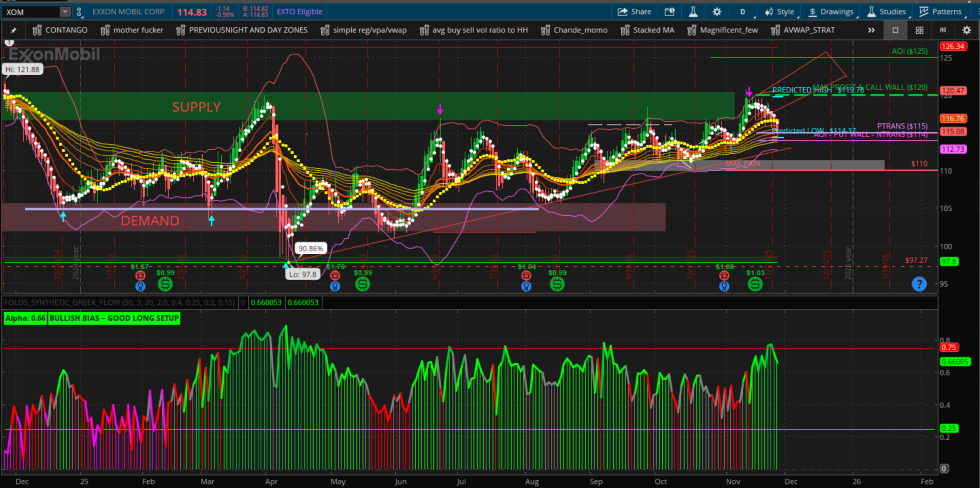Open the quick time frames calendar icon
Screen dimensions: 980x488
click(669, 12)
